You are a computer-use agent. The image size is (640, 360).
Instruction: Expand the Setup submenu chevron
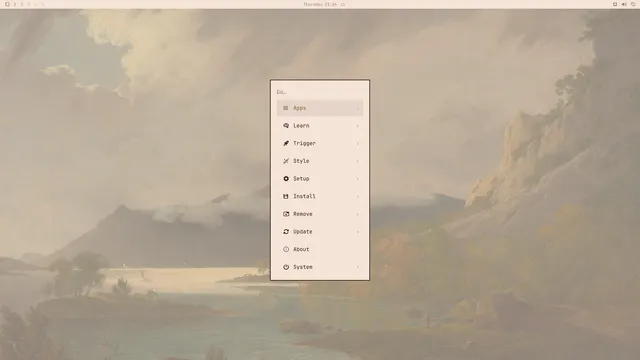358,179
